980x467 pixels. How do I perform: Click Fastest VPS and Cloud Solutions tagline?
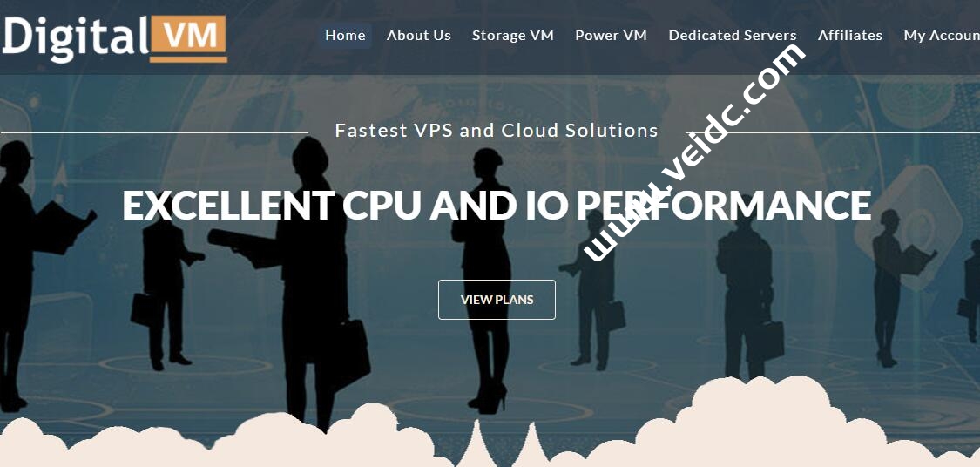(497, 130)
